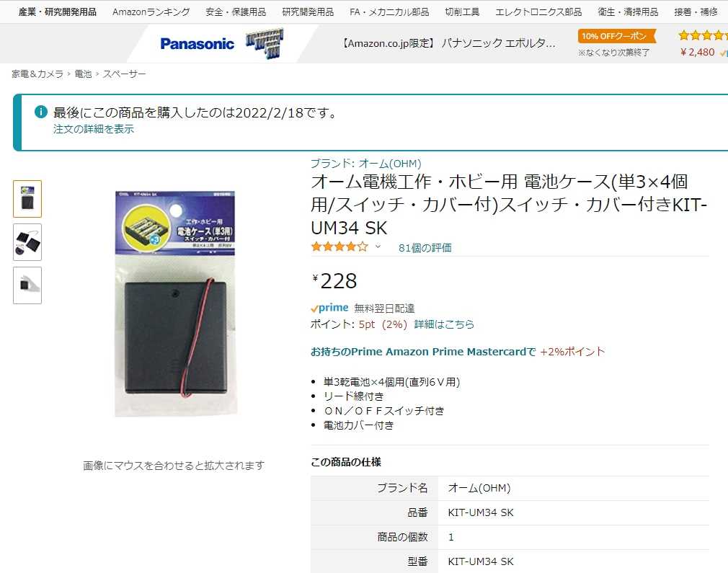Click the 注文の詳細を表示 link
728x573 pixels.
(x=93, y=129)
